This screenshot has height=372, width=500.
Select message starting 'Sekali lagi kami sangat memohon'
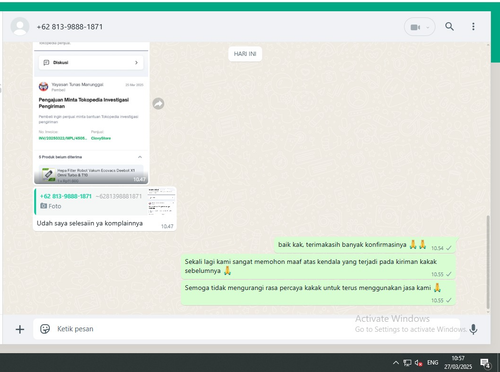pos(318,266)
